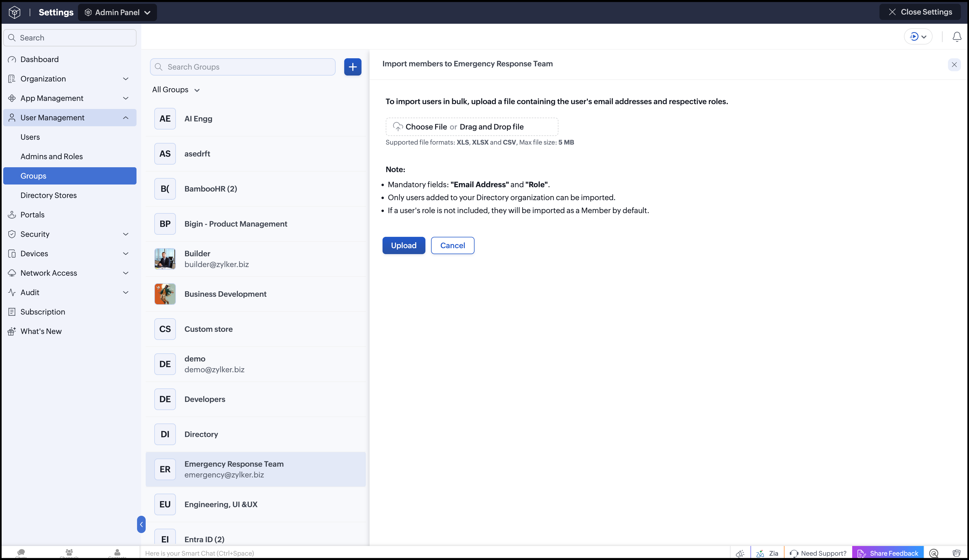Open the Admin Panel switcher dropdown
The height and width of the screenshot is (560, 969).
click(117, 12)
